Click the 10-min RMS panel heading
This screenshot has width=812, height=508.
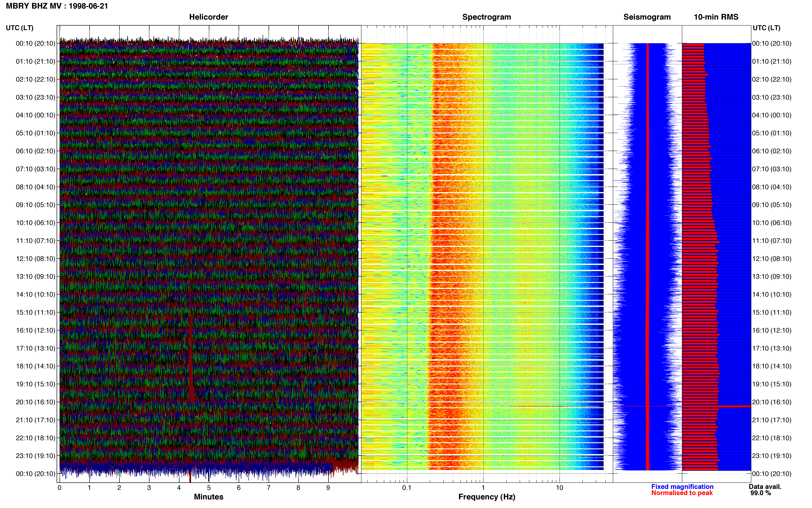click(x=716, y=17)
